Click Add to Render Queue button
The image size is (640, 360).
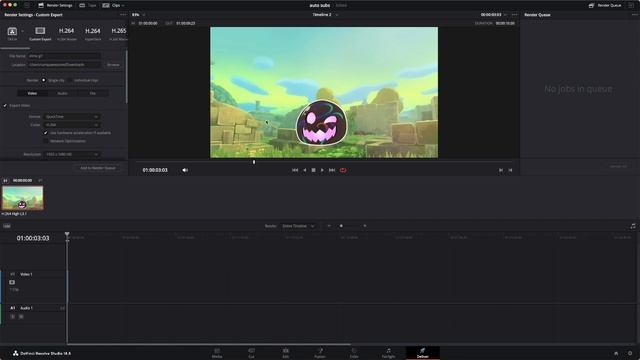98,168
